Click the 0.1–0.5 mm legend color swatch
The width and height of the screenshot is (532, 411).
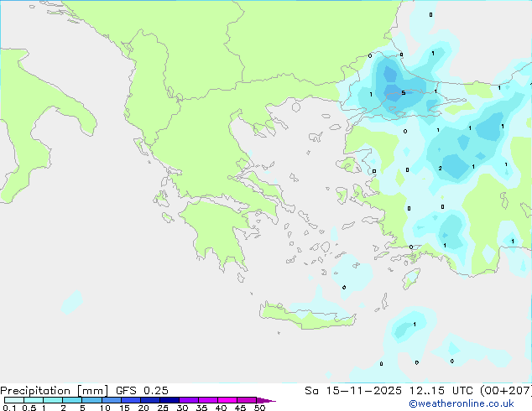pyautogui.click(x=14, y=400)
